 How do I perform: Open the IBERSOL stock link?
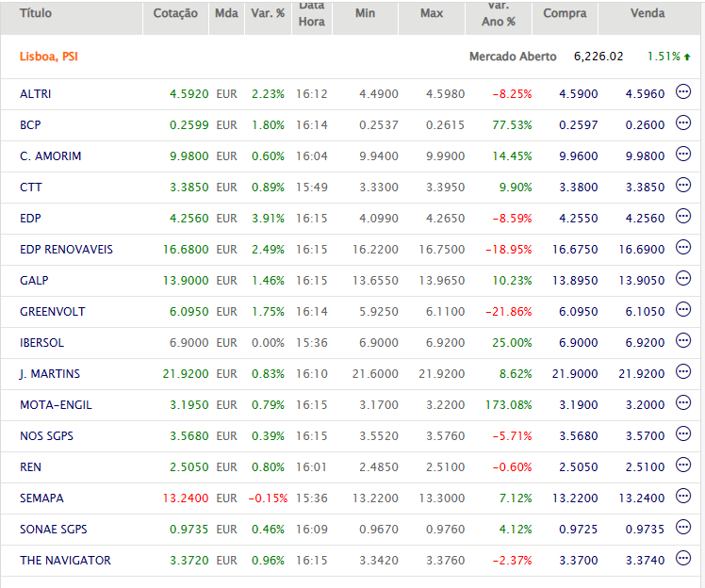click(41, 343)
